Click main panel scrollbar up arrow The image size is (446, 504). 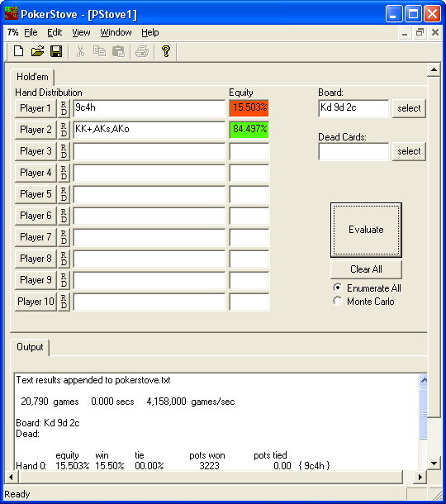pos(434,69)
